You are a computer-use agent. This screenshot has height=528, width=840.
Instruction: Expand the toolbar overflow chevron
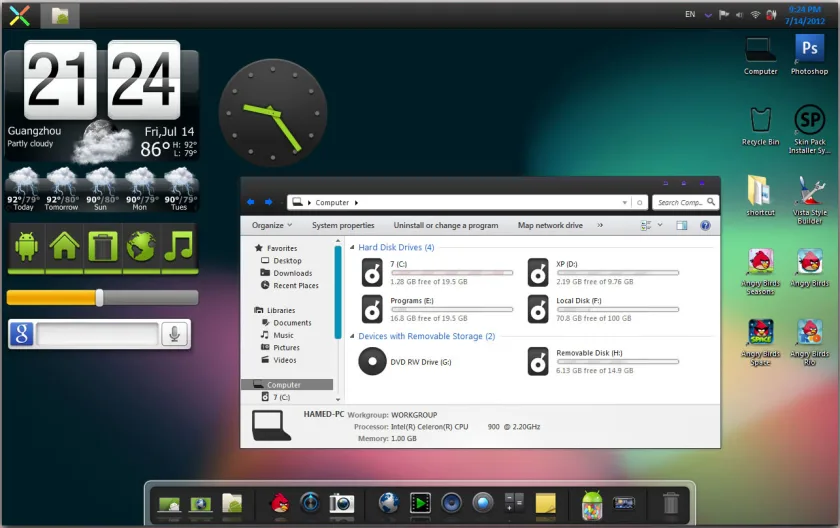point(600,225)
